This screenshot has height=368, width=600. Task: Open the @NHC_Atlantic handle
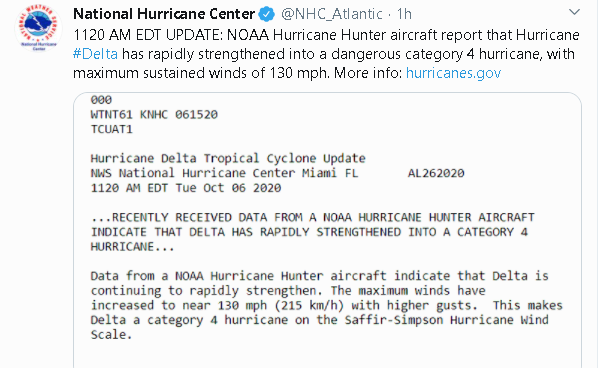[x=332, y=14]
